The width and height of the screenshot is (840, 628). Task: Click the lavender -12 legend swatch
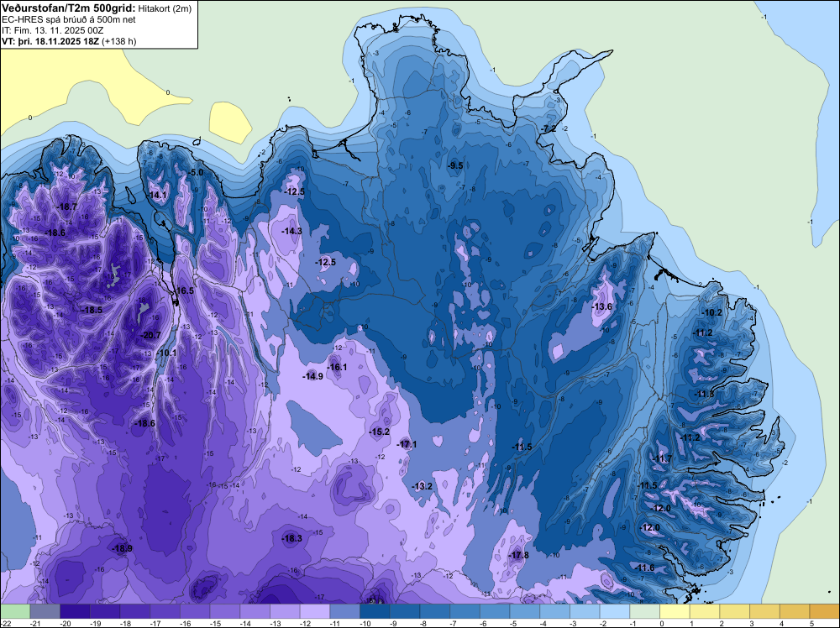click(x=315, y=611)
